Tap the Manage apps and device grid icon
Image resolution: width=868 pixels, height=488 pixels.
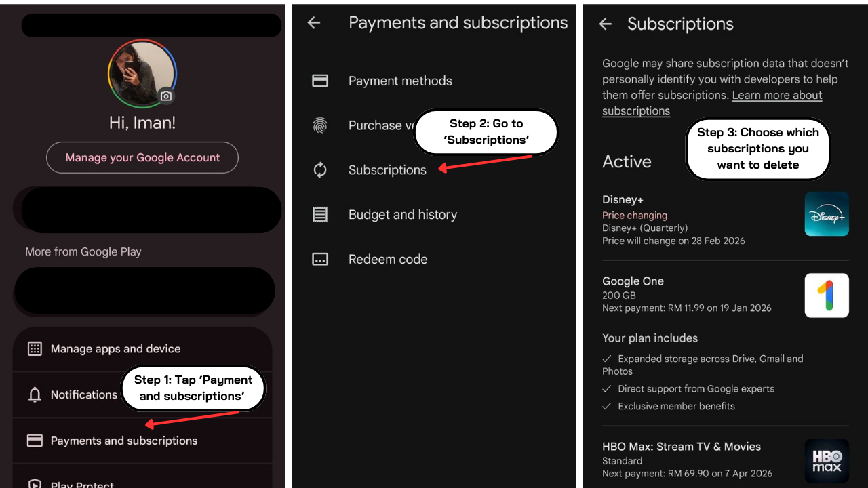pos(35,349)
